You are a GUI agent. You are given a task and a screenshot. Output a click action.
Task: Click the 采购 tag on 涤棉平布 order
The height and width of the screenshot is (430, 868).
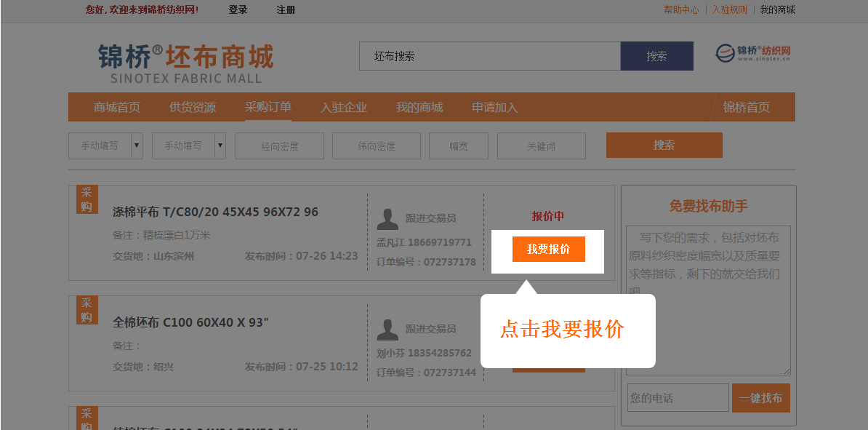pyautogui.click(x=87, y=199)
